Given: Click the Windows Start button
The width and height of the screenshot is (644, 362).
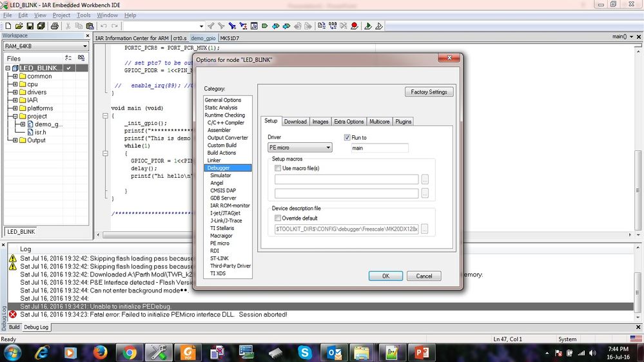Looking at the screenshot, I should click(12, 352).
